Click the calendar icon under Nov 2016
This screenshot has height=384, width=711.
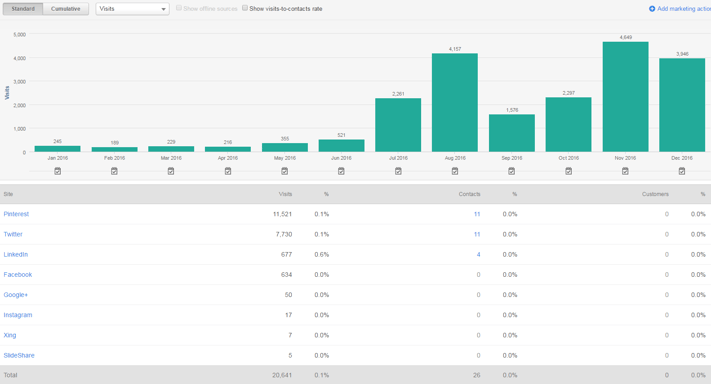click(625, 171)
